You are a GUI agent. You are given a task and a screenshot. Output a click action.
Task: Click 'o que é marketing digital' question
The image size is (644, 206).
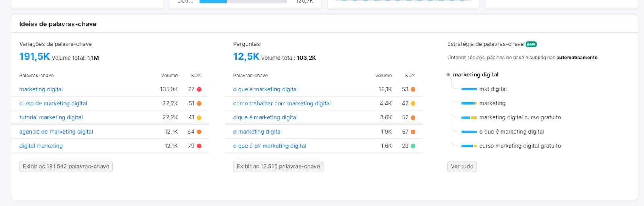265,89
